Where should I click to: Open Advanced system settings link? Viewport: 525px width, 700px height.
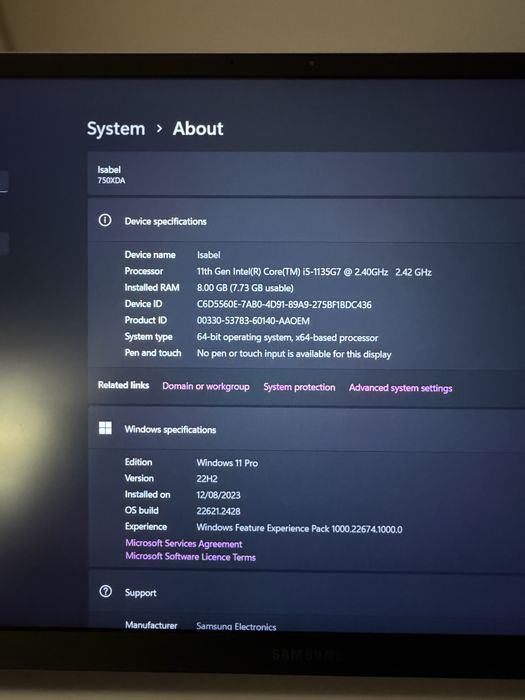[400, 388]
